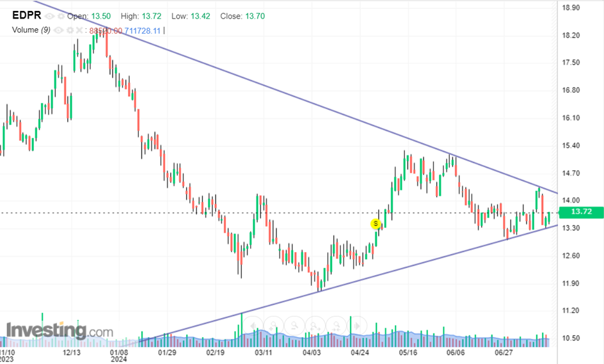Click the 12/13 date axis label
The image size is (604, 364).
[72, 352]
